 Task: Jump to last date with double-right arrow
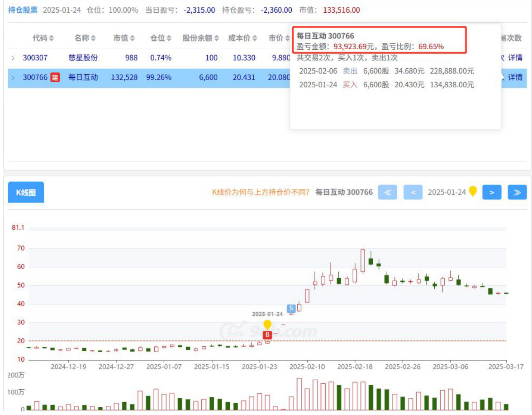coord(517,192)
